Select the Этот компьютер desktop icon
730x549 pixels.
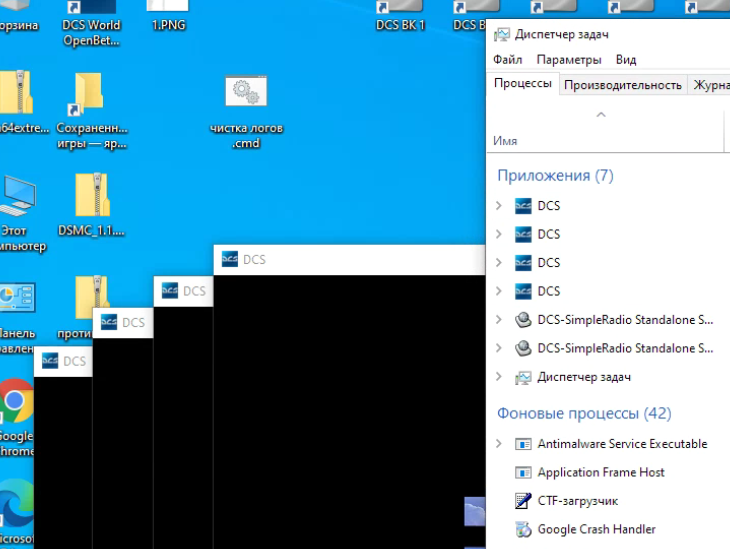pos(19,213)
